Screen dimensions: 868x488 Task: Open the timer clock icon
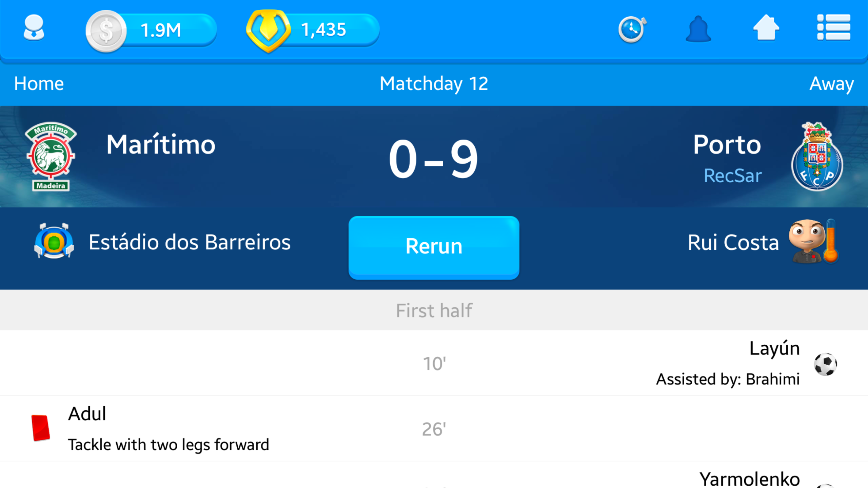(x=632, y=29)
